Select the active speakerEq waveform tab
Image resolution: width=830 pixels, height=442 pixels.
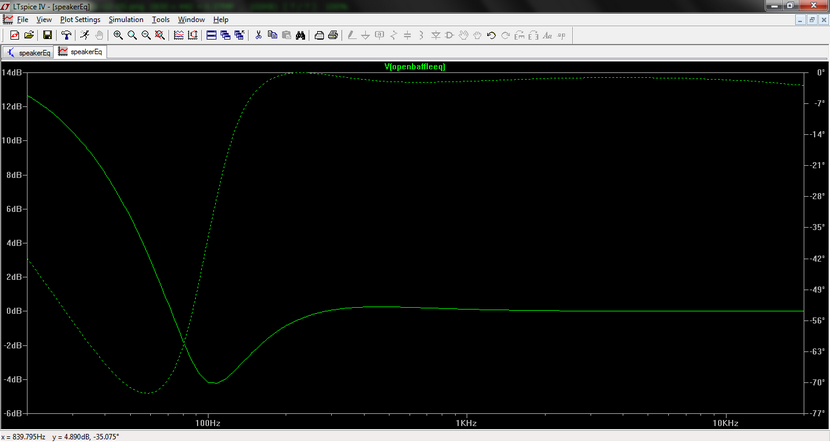81,52
